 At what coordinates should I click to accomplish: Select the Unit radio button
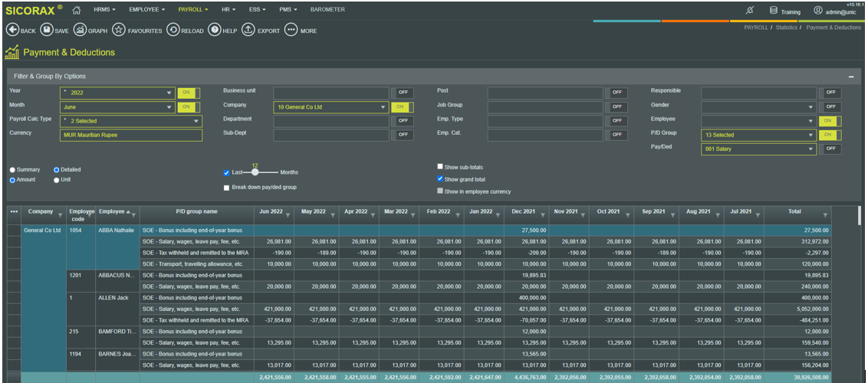pos(57,179)
